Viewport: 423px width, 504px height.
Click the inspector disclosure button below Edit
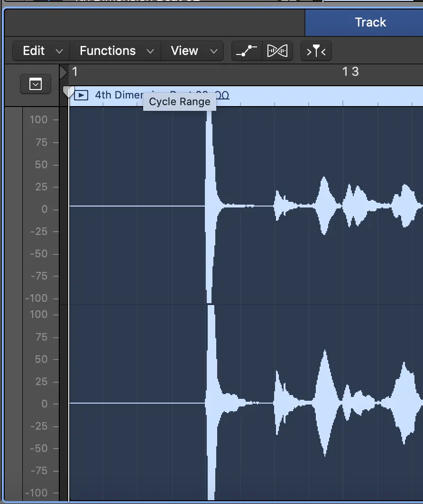[36, 84]
